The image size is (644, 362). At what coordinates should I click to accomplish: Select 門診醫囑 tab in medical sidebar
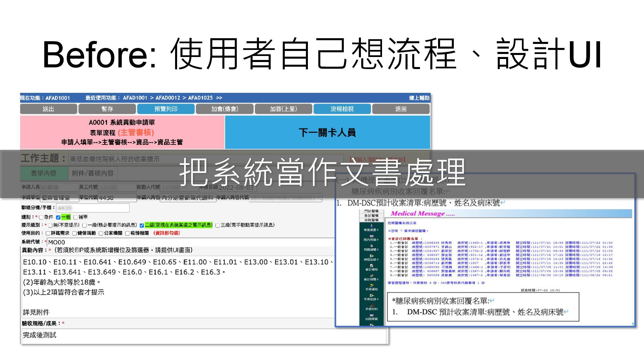pos(371,211)
